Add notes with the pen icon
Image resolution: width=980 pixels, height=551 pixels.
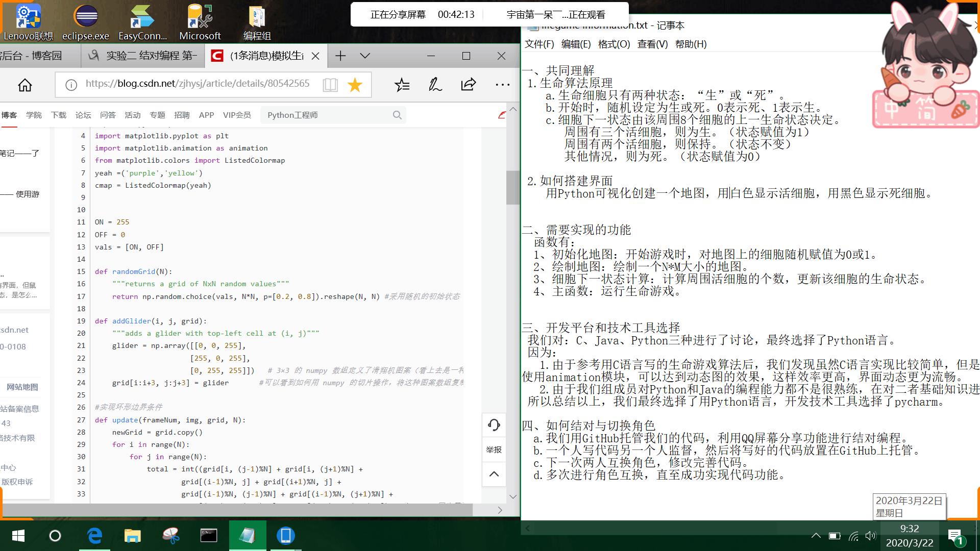pos(435,85)
